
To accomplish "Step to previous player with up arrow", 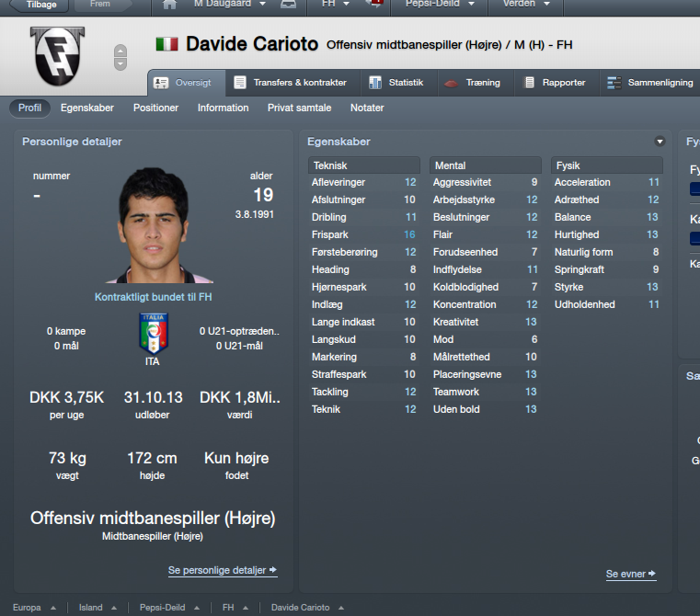I will click(120, 51).
